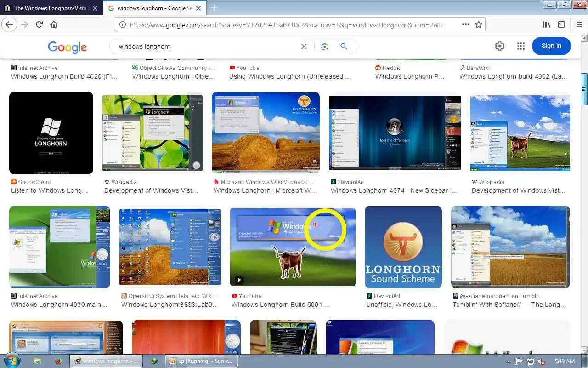588x368 pixels.
Task: Open YouTube Longhorn Build 5001 video thumbnail
Action: (x=293, y=247)
